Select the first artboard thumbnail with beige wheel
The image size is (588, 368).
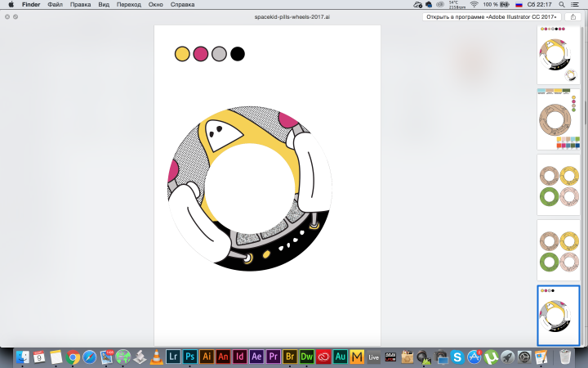pyautogui.click(x=558, y=55)
